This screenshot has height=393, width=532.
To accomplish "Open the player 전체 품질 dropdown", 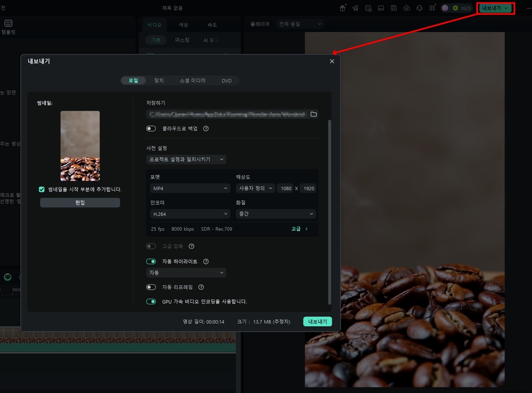I will tap(300, 24).
